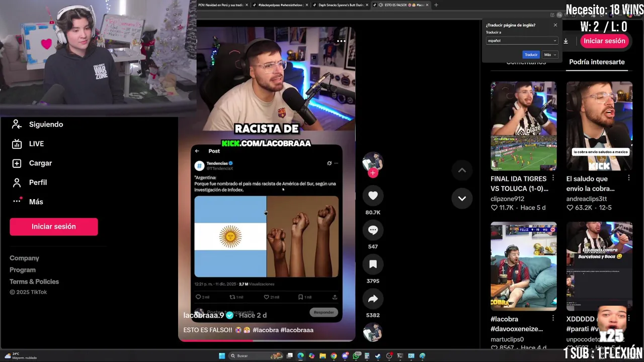644x362 pixels.
Task: Open comments via the speech bubble icon
Action: pos(373,230)
